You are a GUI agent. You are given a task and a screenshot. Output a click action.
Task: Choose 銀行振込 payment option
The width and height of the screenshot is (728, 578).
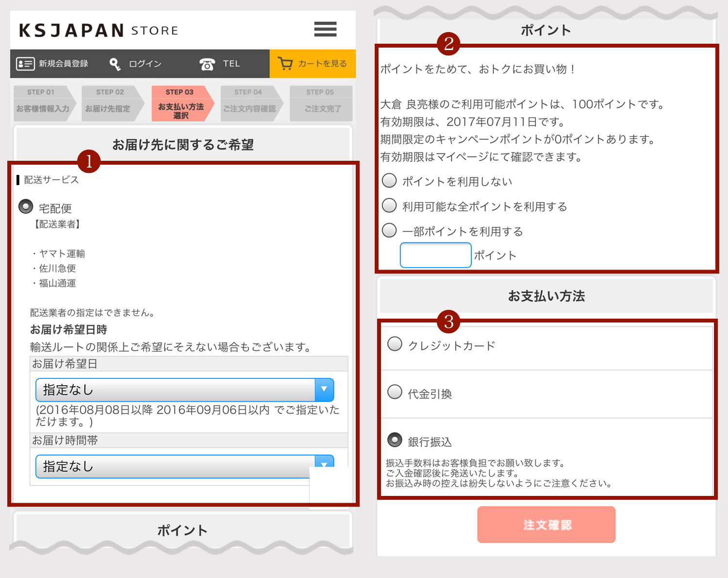point(395,440)
